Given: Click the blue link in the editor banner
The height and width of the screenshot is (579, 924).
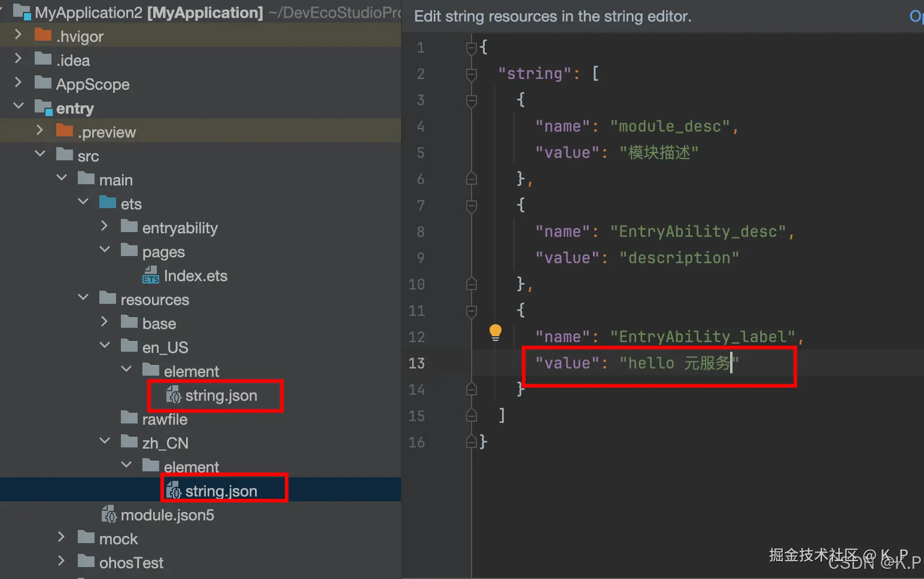Looking at the screenshot, I should (916, 16).
